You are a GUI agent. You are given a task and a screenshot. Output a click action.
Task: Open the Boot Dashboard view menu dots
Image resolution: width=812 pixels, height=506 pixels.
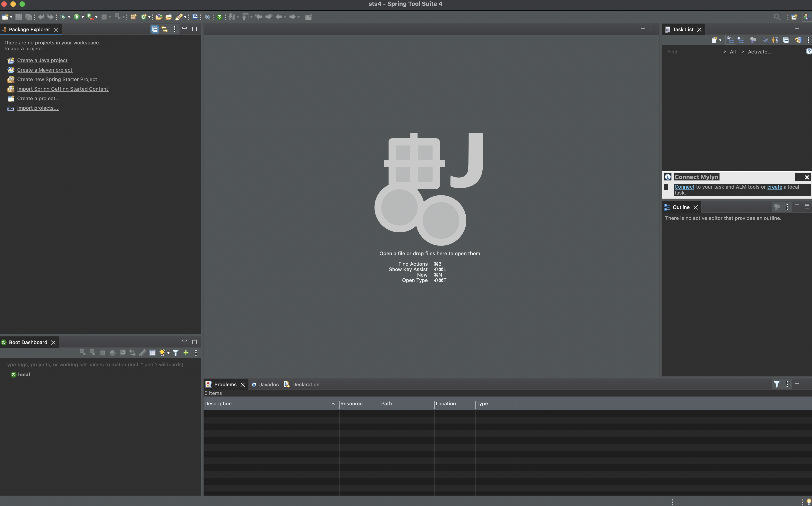click(x=196, y=353)
